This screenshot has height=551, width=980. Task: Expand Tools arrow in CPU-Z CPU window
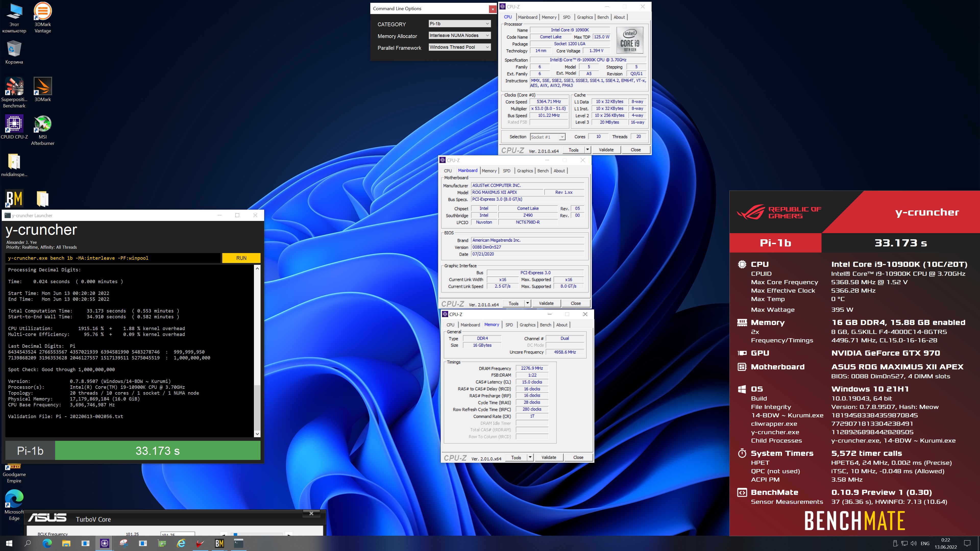point(587,150)
